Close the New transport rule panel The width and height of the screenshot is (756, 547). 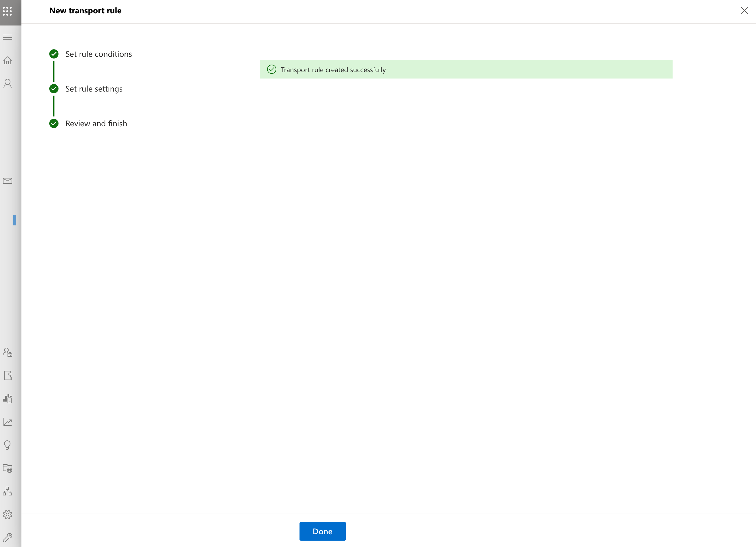coord(744,11)
